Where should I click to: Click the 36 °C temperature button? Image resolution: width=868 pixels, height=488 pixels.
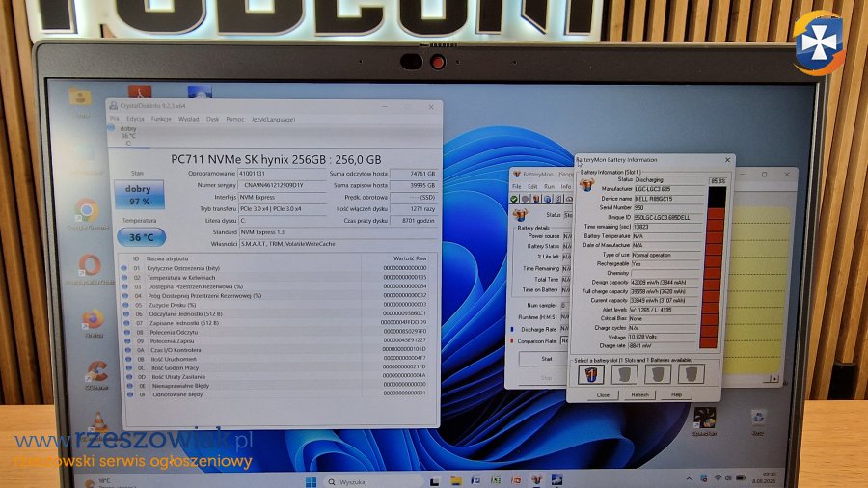pyautogui.click(x=141, y=237)
